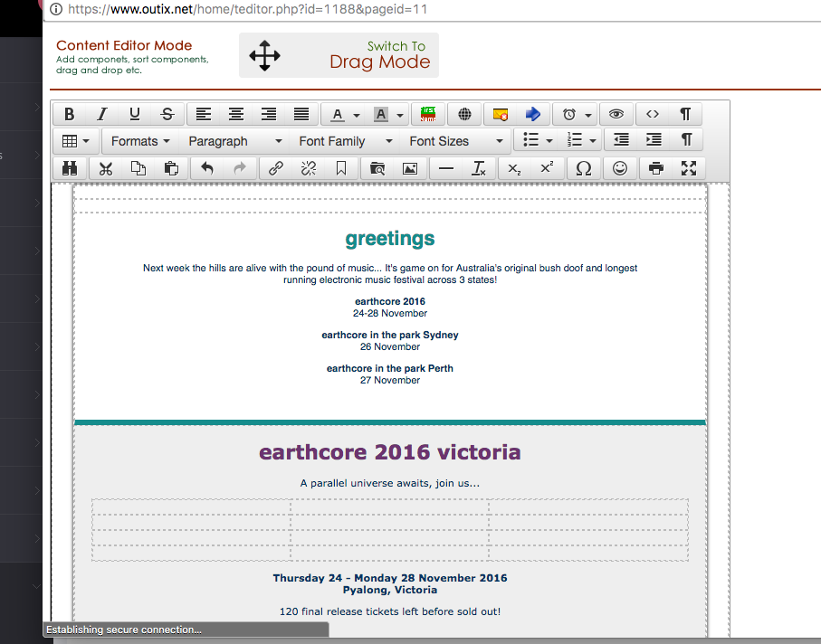The width and height of the screenshot is (821, 644).
Task: Align text to the right
Action: [x=269, y=114]
